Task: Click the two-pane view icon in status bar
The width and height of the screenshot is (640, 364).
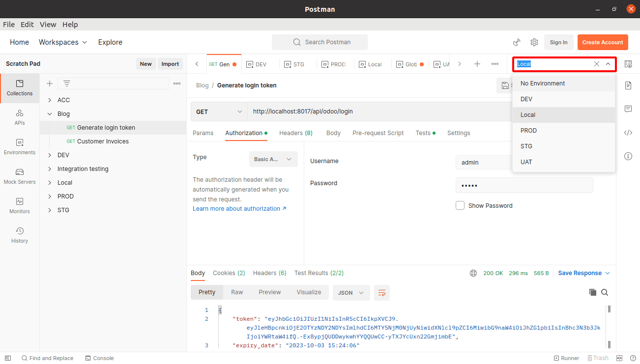Action: pos(619,358)
